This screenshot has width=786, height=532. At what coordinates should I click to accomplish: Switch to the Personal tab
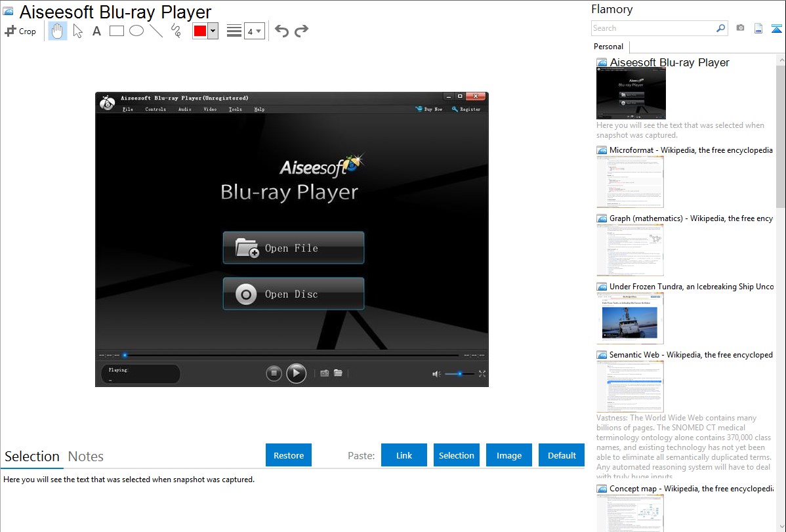pyautogui.click(x=608, y=47)
